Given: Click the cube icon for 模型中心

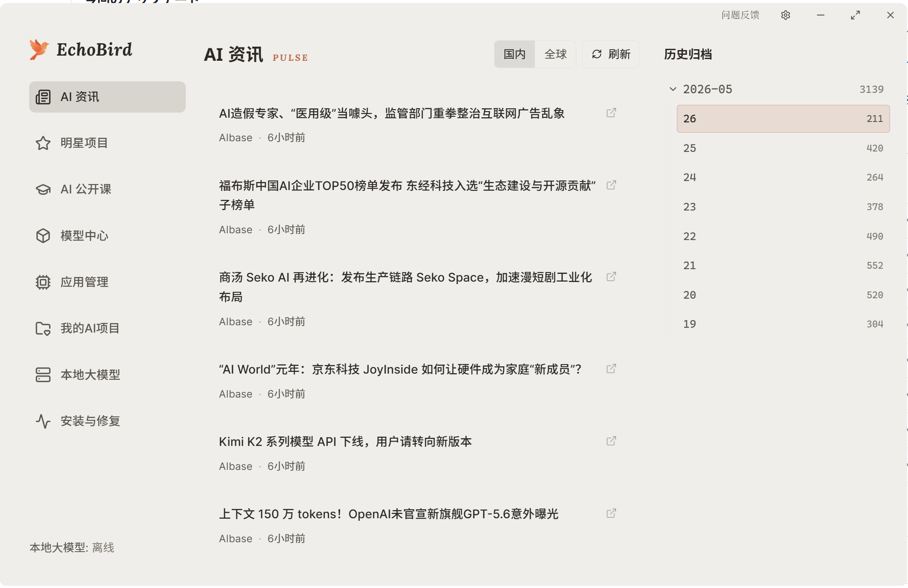Looking at the screenshot, I should click(43, 236).
